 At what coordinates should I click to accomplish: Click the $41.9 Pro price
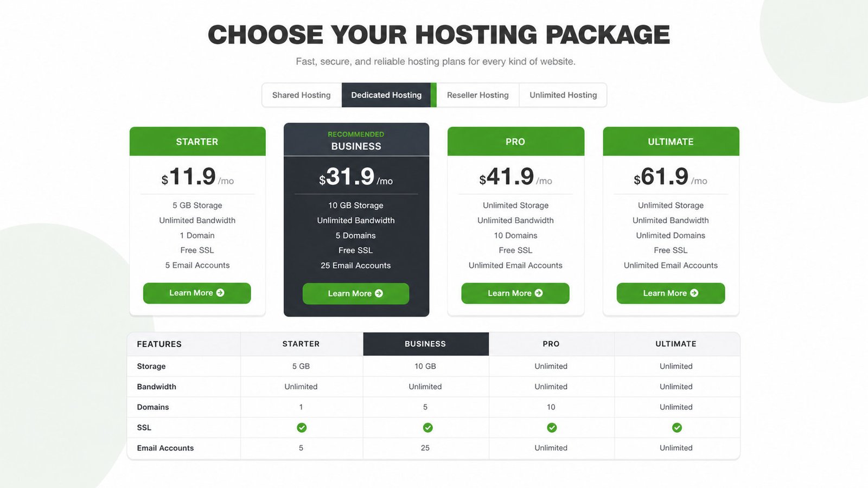[x=515, y=177]
